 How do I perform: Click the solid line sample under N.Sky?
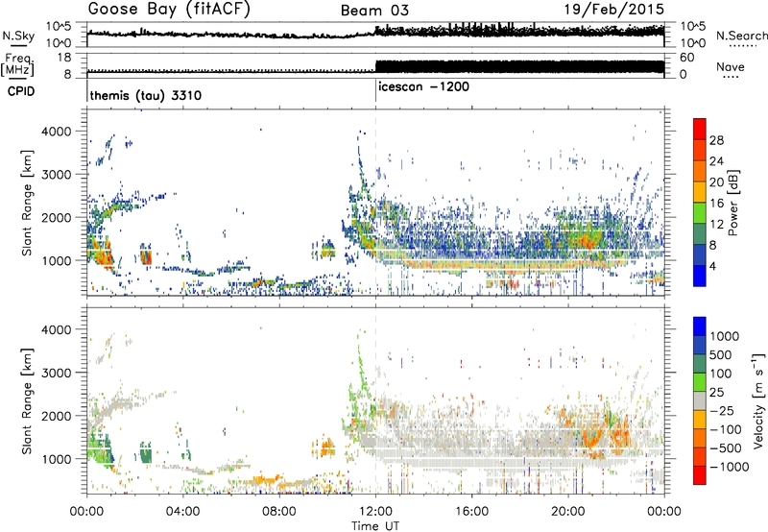18,45
